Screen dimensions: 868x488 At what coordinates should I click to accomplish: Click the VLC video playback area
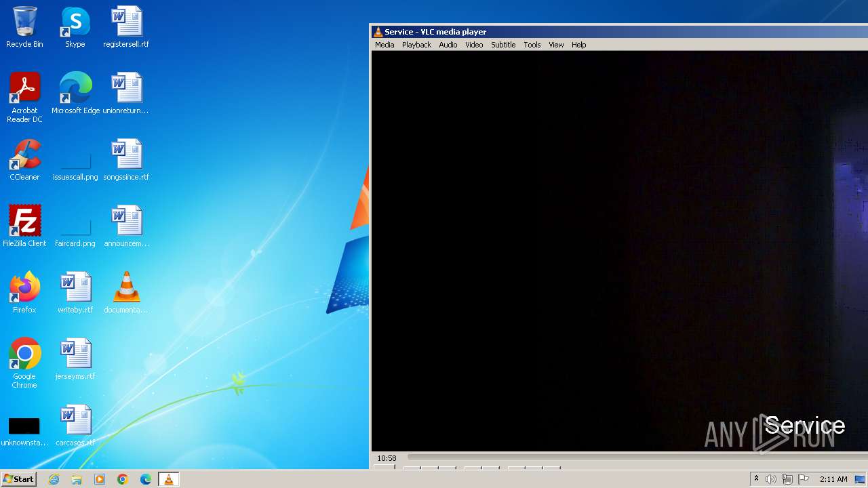[x=620, y=251]
